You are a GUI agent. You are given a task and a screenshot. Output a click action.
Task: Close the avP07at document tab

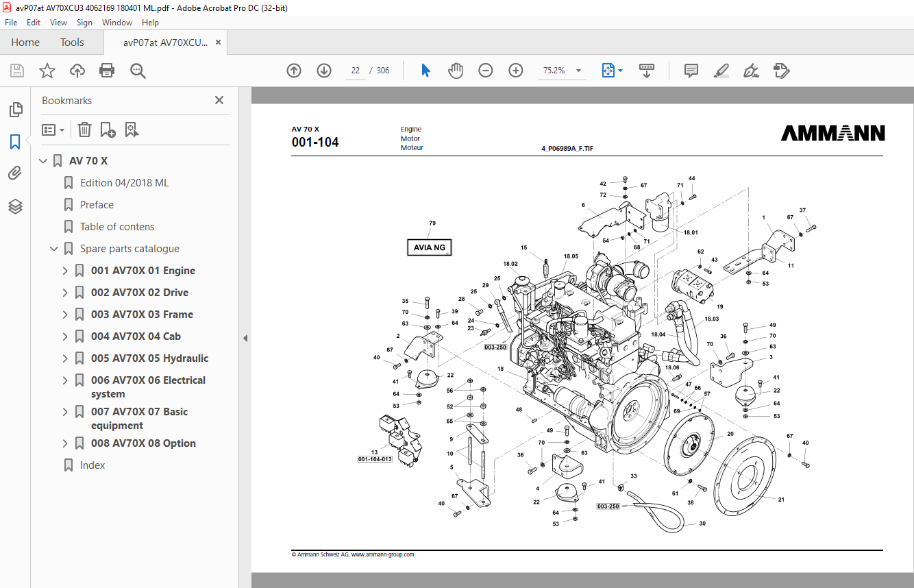[x=218, y=42]
